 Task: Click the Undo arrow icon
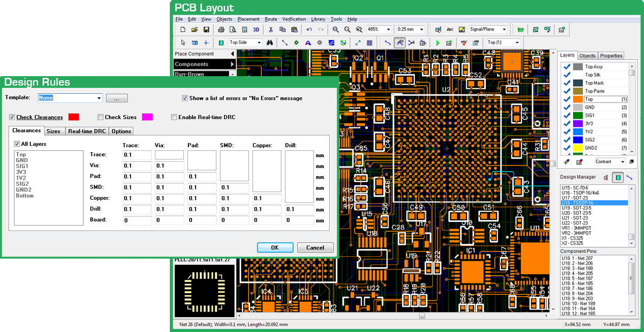(x=309, y=29)
